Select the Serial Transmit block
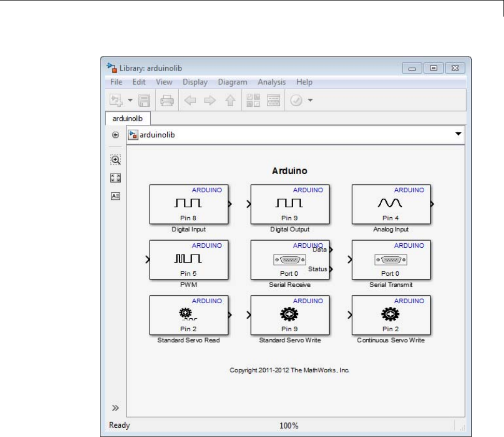Screen dimensions: 504x437 (x=391, y=260)
